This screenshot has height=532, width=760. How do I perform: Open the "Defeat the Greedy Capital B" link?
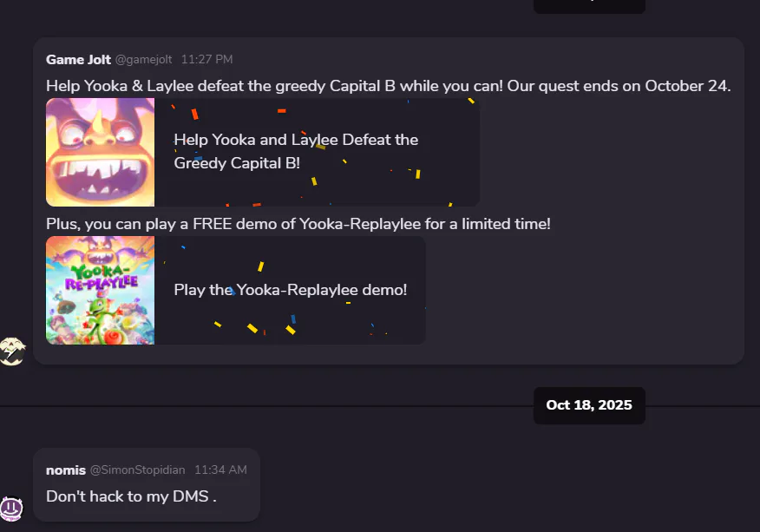tap(296, 151)
